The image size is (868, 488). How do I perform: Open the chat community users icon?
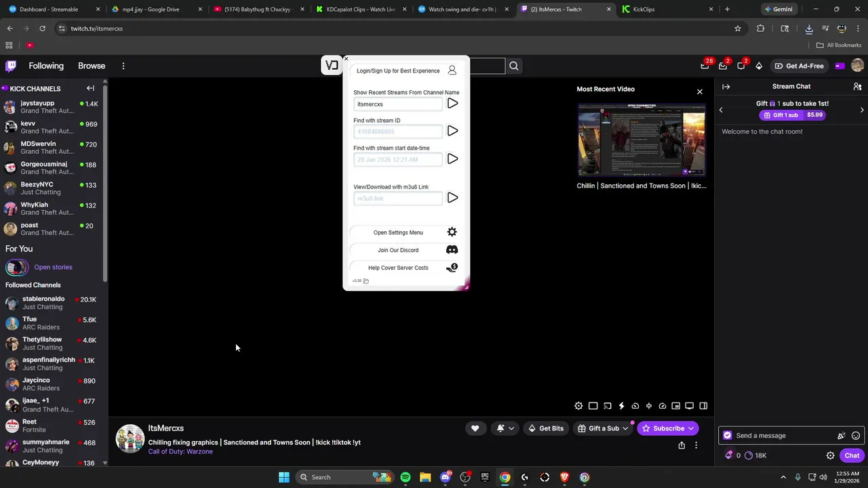coord(857,87)
